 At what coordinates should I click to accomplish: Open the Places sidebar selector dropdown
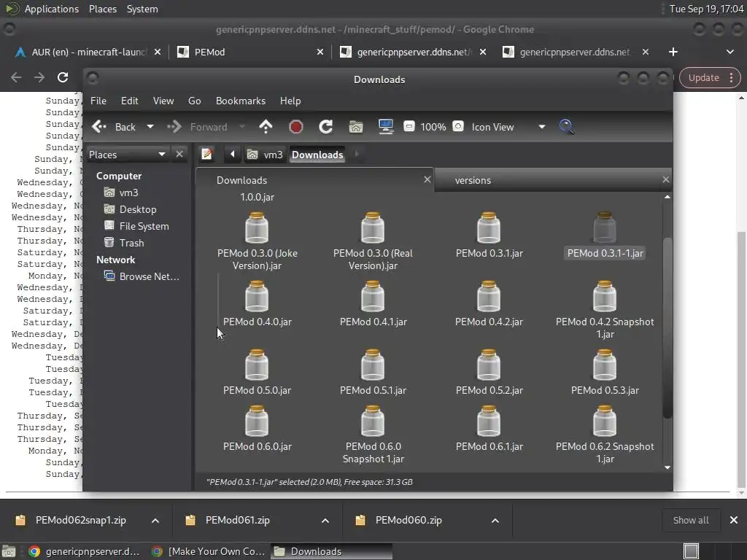pyautogui.click(x=127, y=155)
